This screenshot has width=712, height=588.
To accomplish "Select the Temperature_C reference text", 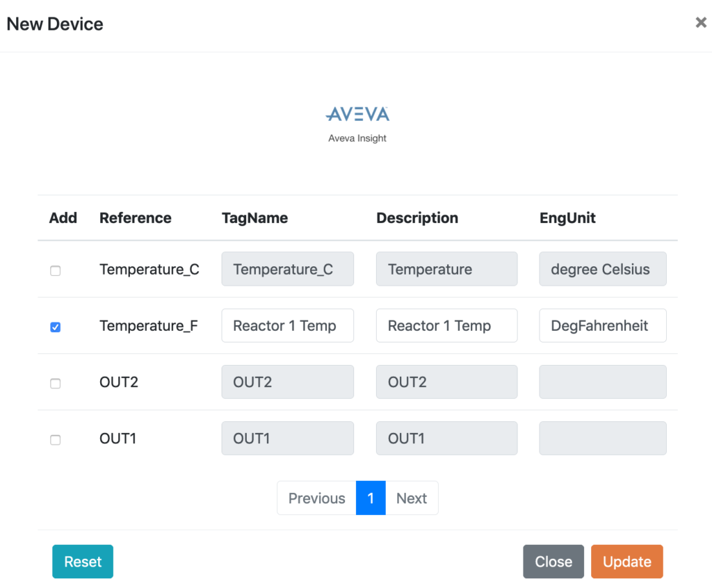I will click(x=149, y=269).
